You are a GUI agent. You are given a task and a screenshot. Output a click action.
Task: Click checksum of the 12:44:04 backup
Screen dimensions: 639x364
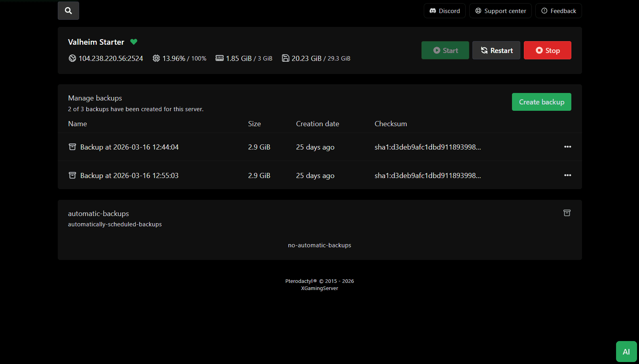point(428,147)
